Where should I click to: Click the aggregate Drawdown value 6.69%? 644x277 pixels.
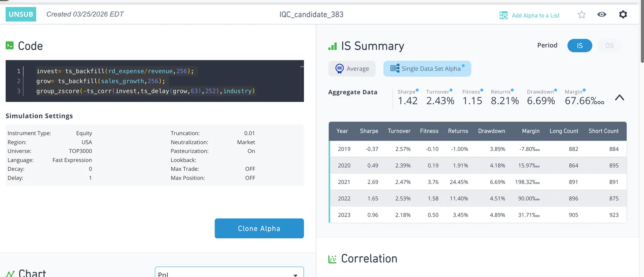click(541, 101)
